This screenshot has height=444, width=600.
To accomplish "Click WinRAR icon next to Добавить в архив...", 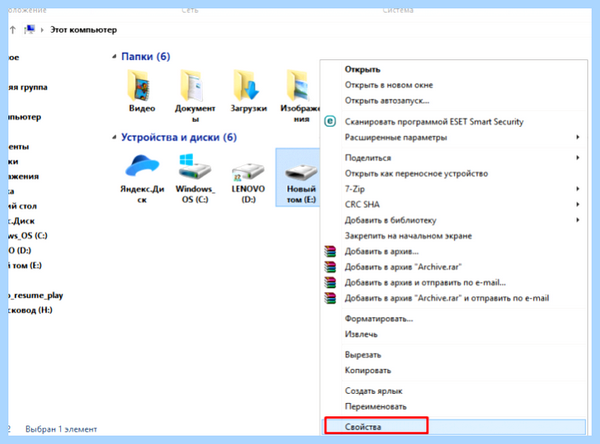I will (330, 251).
